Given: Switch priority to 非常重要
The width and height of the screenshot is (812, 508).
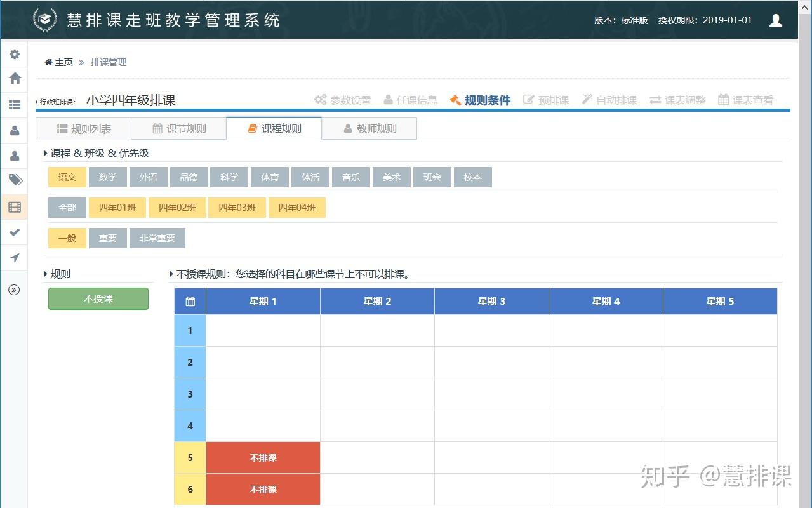Looking at the screenshot, I should click(x=157, y=238).
